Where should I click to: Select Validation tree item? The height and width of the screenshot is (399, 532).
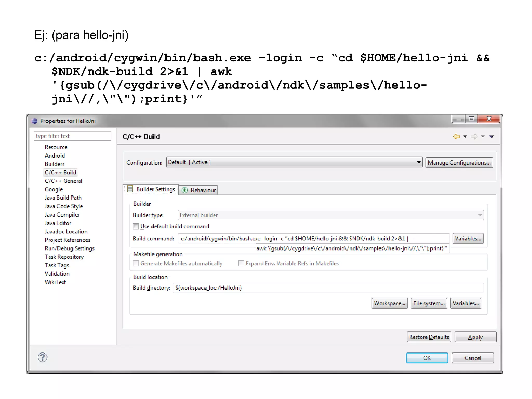[57, 274]
